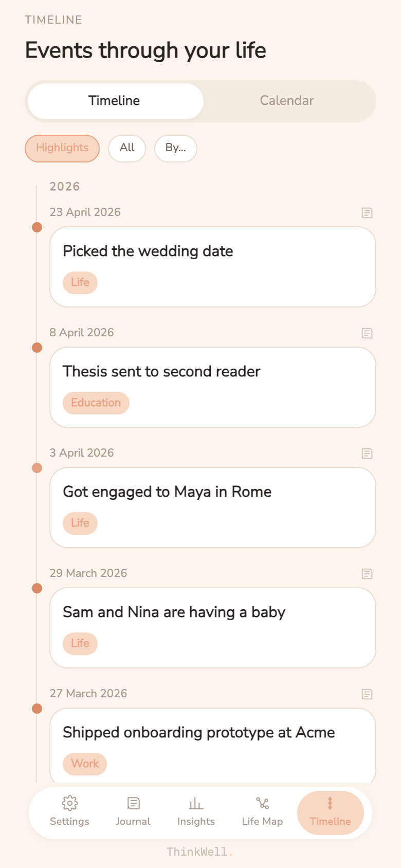
Task: Open the note icon beside 23 April 2026
Action: pos(367,212)
